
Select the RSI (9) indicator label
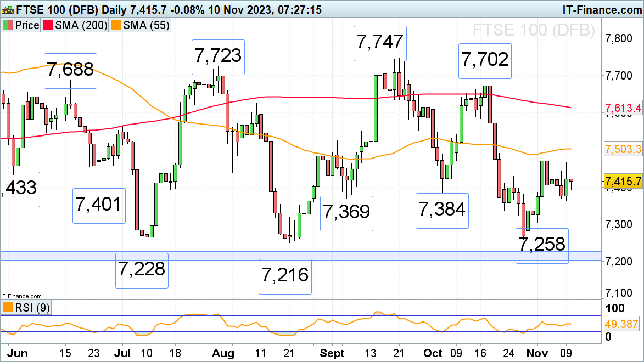click(x=32, y=307)
